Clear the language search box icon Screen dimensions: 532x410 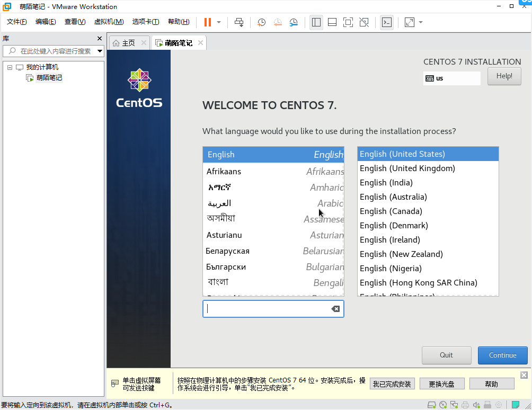tap(335, 309)
